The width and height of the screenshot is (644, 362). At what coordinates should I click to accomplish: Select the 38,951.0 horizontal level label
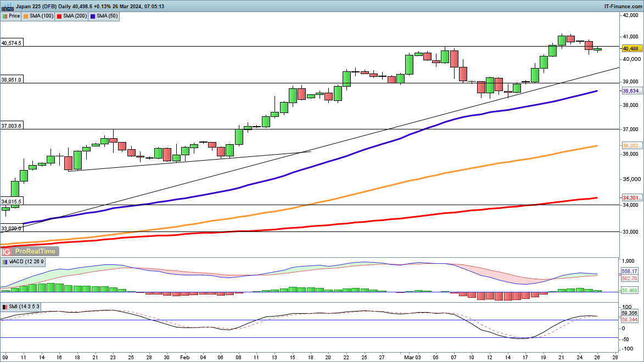coord(12,80)
